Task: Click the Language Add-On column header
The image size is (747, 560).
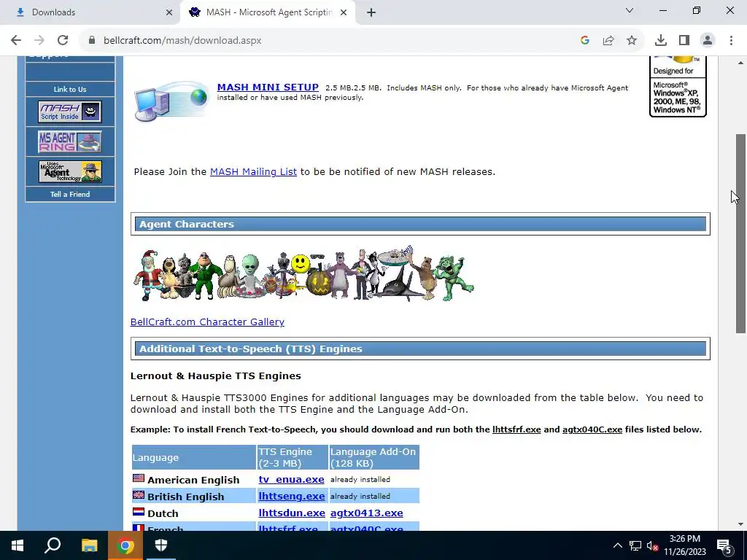Action: click(374, 458)
